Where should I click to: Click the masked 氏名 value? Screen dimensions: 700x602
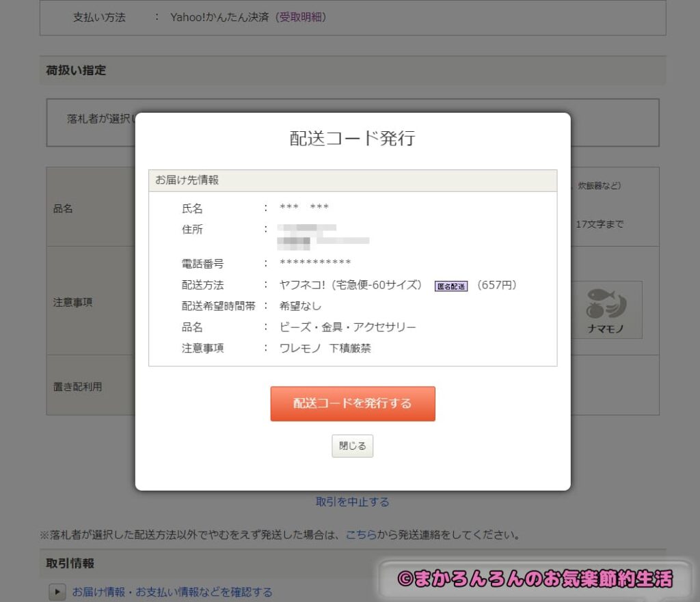304,207
